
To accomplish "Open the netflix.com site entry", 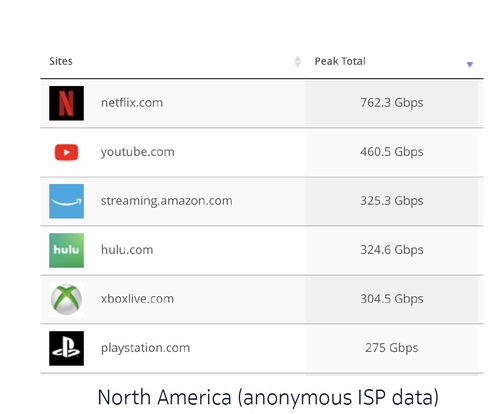I will coord(132,103).
